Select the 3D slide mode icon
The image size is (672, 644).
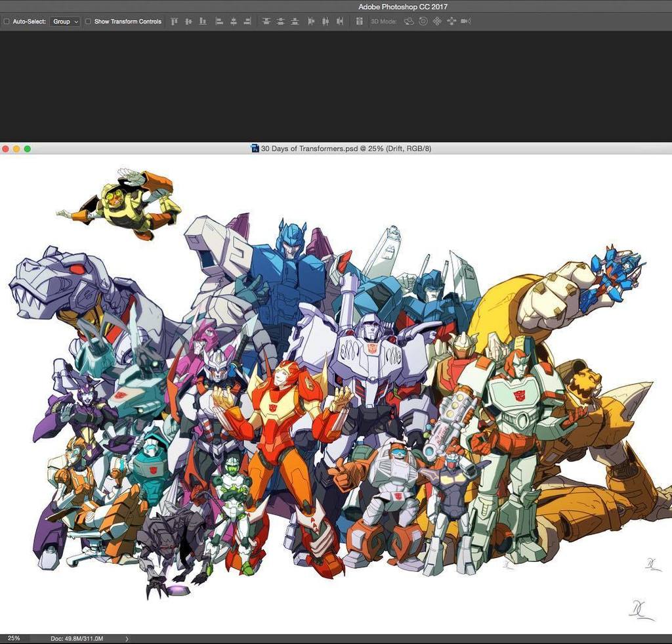point(451,22)
